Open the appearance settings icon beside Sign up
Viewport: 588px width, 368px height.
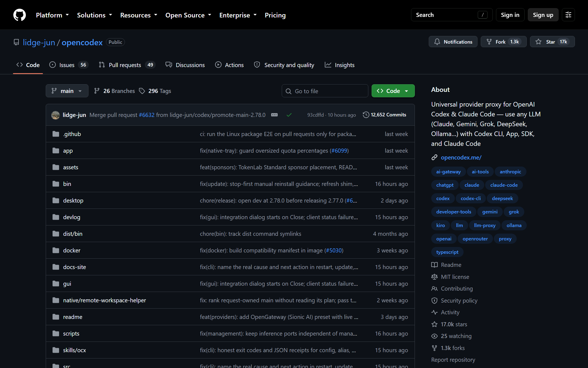click(x=568, y=15)
